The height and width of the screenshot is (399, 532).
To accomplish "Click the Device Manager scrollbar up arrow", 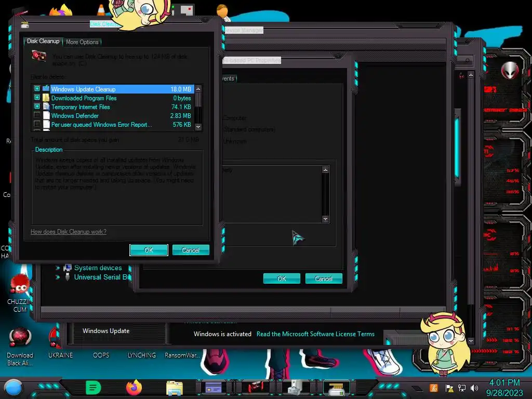I will click(x=471, y=75).
